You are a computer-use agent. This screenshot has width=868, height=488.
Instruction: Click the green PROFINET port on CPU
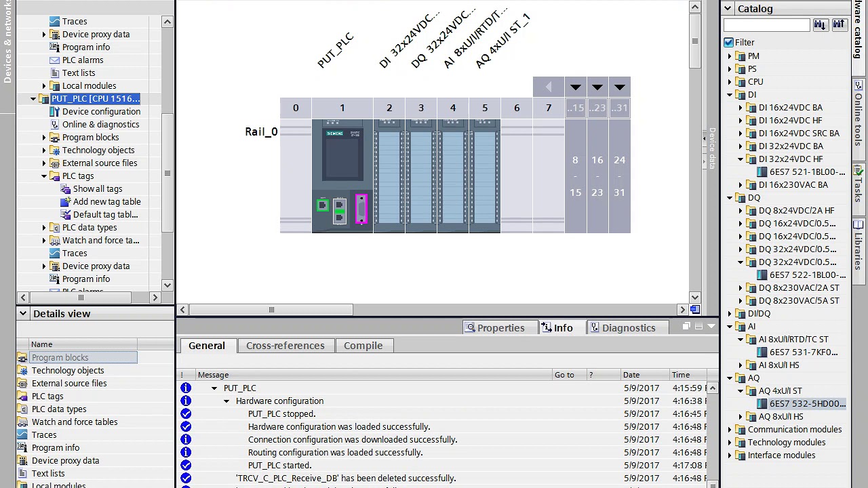click(x=323, y=205)
